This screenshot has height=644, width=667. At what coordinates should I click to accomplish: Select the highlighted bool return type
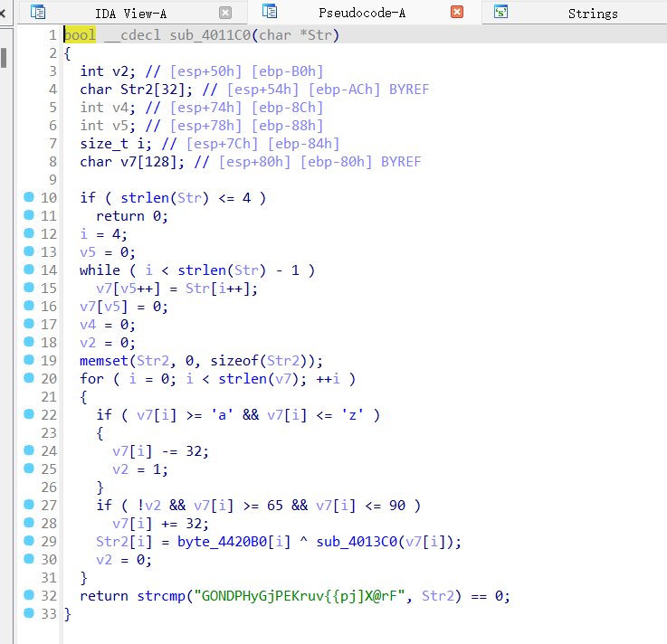80,35
